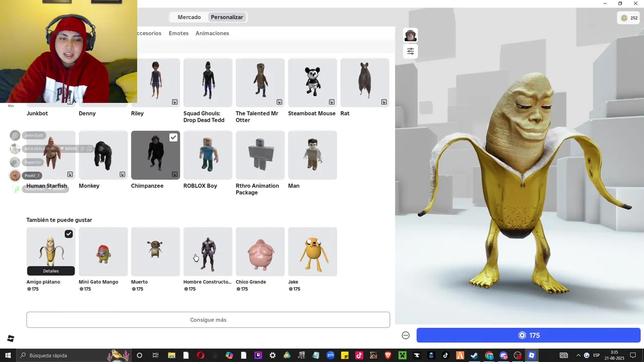Show hidden system tray icons

(x=578, y=355)
